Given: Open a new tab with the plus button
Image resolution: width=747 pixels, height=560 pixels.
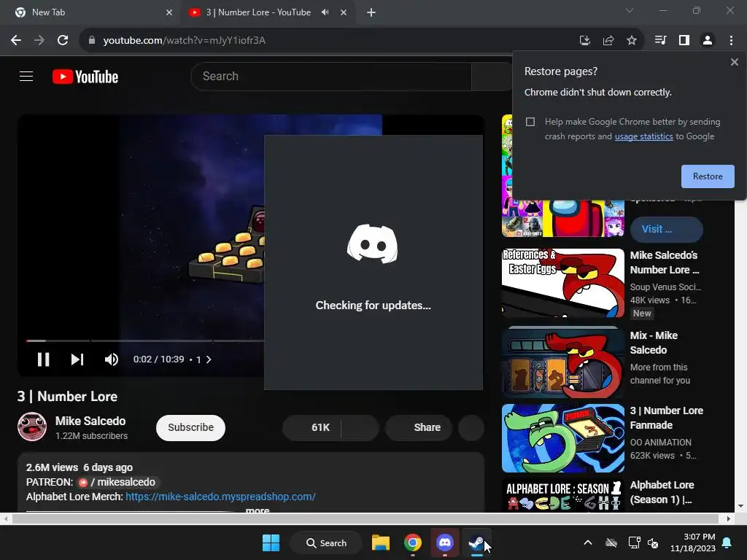Looking at the screenshot, I should (371, 12).
